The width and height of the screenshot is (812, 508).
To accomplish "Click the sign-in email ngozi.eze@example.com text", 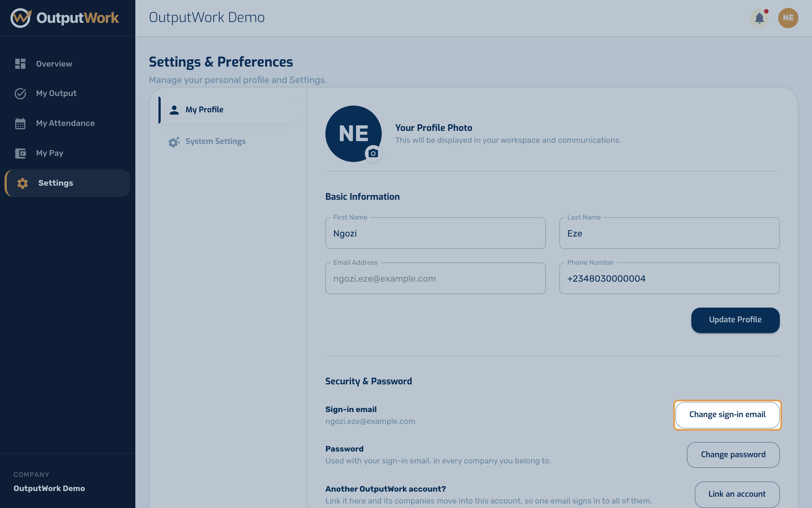I will click(x=370, y=421).
